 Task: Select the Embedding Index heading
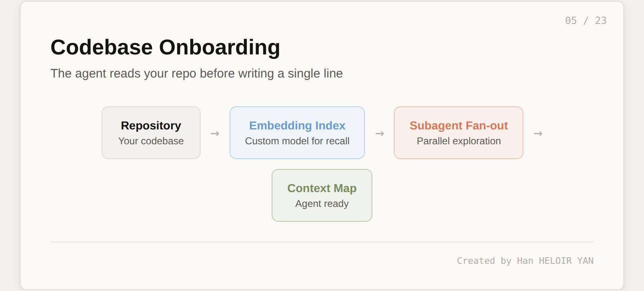click(x=297, y=125)
